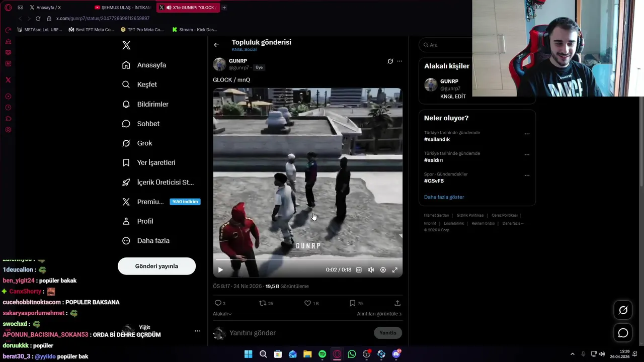Open the three-dot menu on GUNRP's post
644x362 pixels.
tap(399, 61)
